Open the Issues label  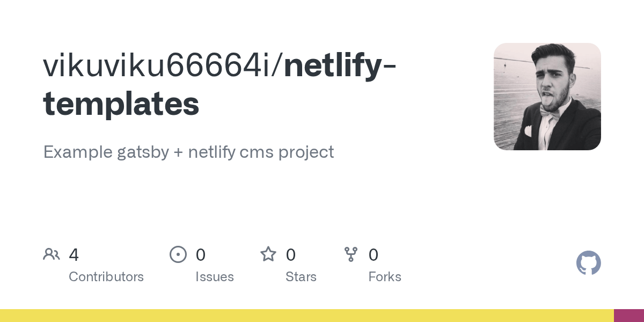click(x=215, y=277)
